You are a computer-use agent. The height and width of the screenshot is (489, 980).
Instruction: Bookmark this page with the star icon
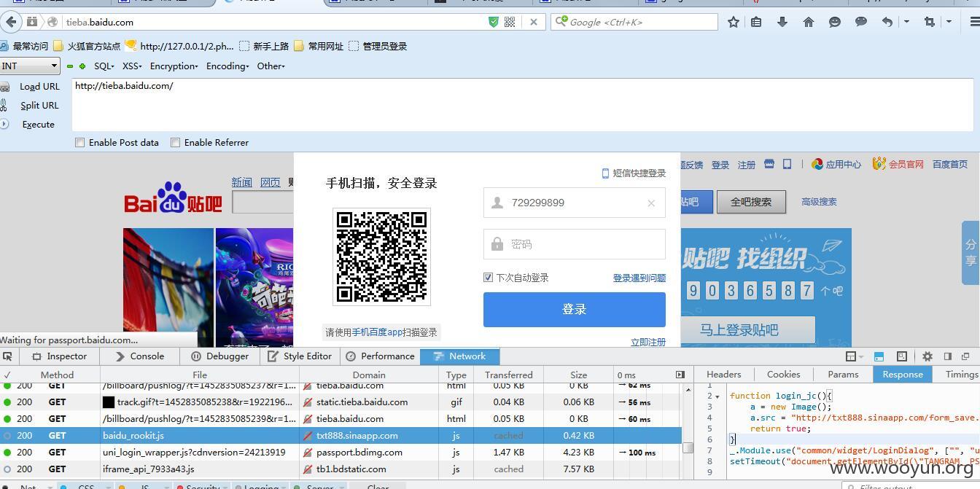coord(734,22)
